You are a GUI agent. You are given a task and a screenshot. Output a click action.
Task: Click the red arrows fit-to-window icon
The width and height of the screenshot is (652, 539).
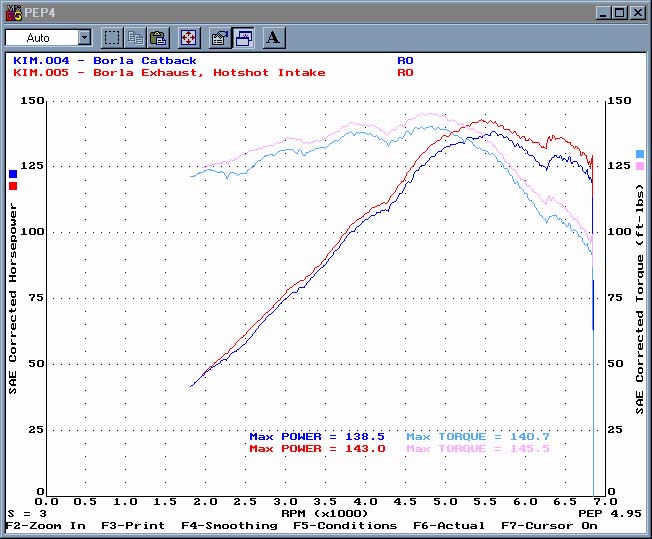pos(189,38)
